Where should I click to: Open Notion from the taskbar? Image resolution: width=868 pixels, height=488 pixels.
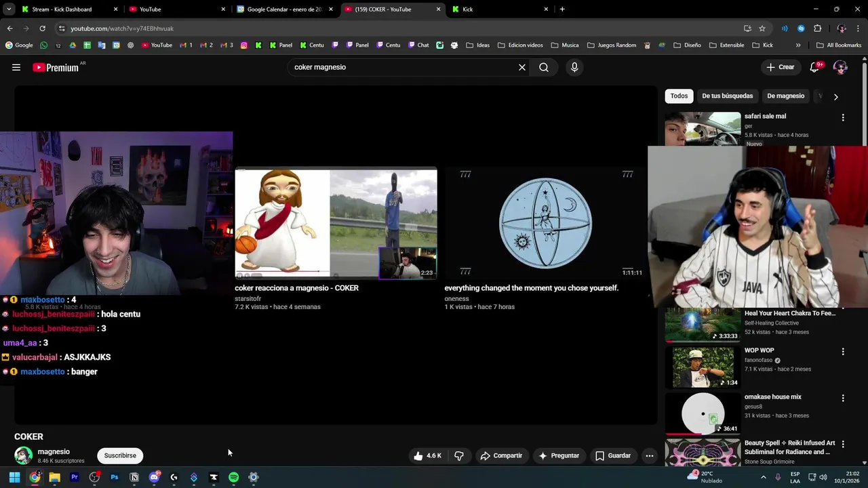point(134,477)
